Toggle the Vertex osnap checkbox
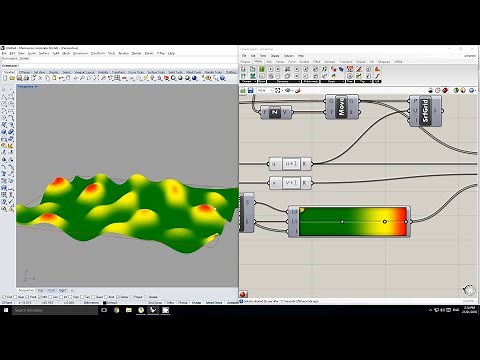The height and width of the screenshot is (360, 480). (x=118, y=297)
